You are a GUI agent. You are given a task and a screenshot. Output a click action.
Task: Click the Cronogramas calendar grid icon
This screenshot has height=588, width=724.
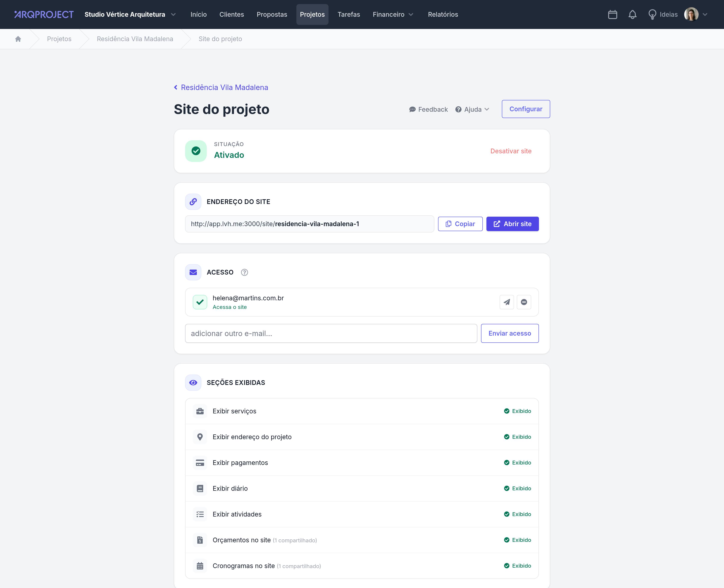200,566
